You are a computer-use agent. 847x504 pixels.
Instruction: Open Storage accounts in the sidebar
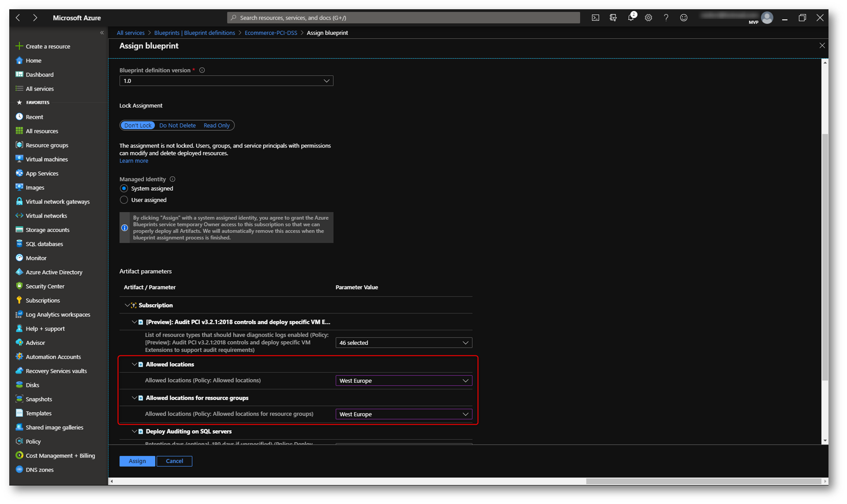(47, 230)
